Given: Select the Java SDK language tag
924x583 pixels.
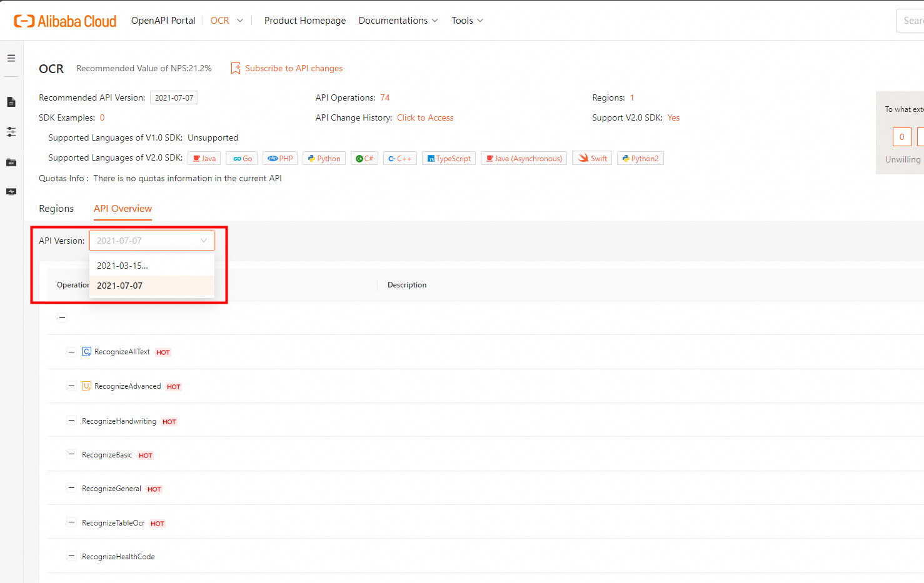Looking at the screenshot, I should [x=204, y=159].
